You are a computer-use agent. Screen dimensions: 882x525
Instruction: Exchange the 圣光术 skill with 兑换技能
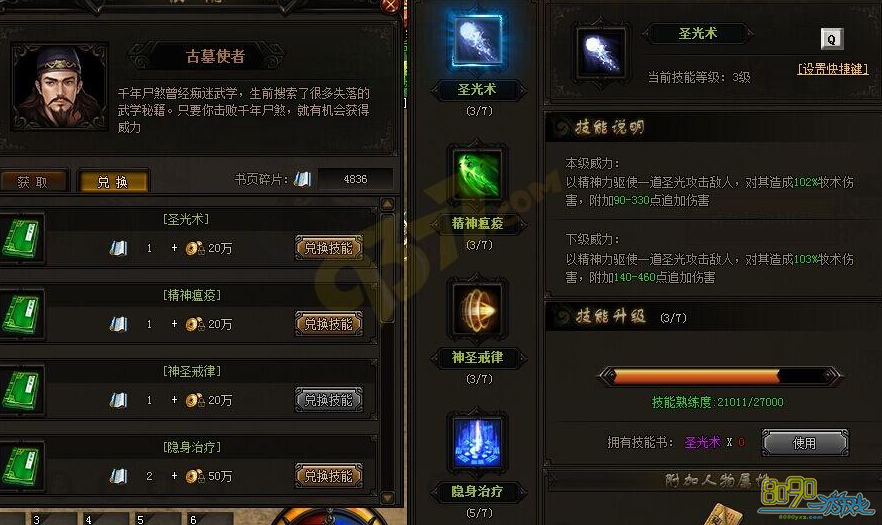pyautogui.click(x=328, y=248)
